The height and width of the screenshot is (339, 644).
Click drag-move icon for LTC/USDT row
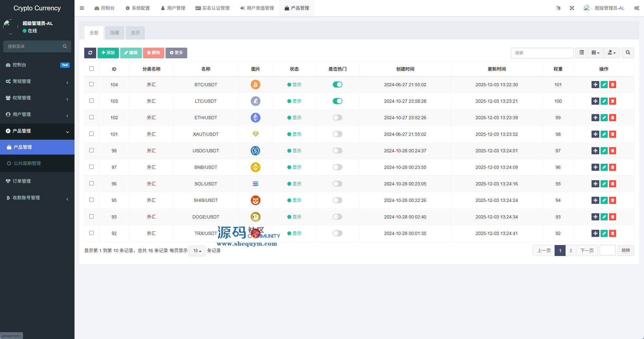pos(595,101)
